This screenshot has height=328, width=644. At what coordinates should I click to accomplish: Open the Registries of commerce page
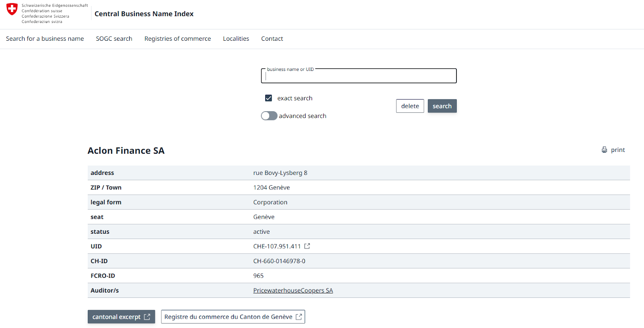click(x=178, y=39)
